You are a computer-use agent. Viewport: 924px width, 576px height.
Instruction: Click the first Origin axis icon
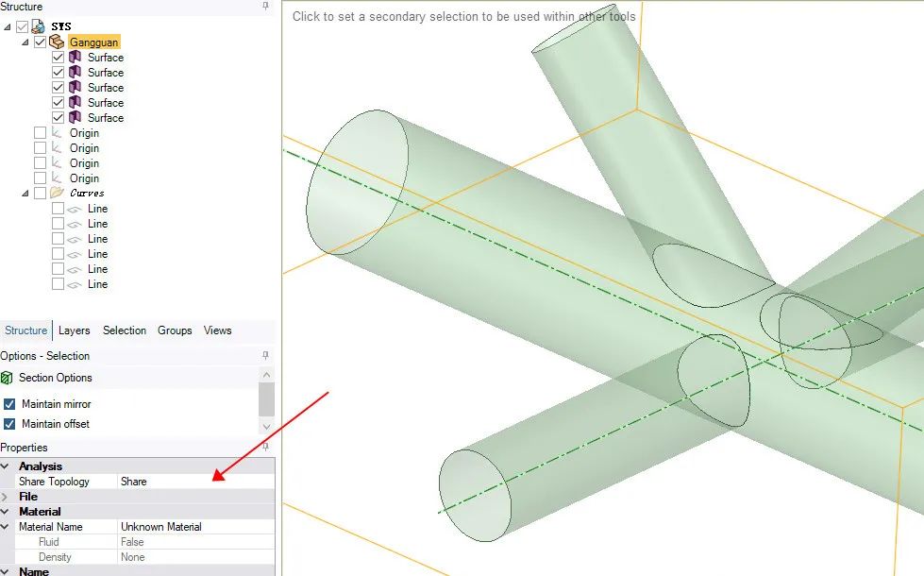(x=57, y=132)
